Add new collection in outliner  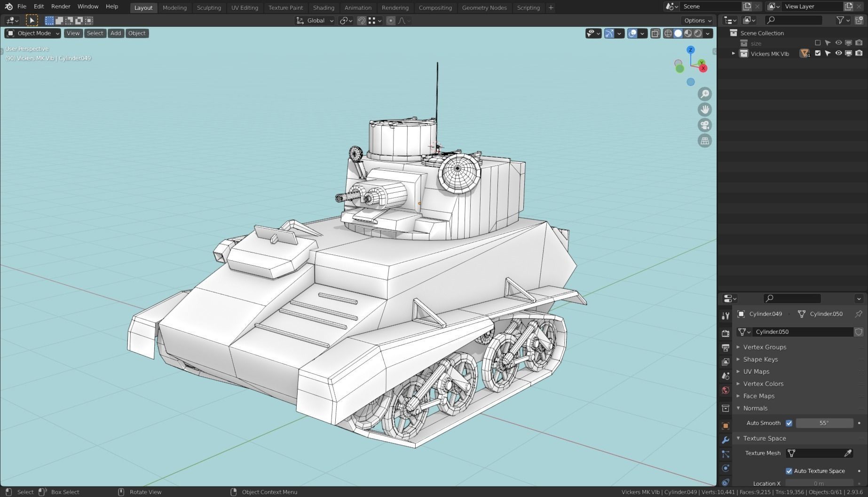click(x=859, y=20)
